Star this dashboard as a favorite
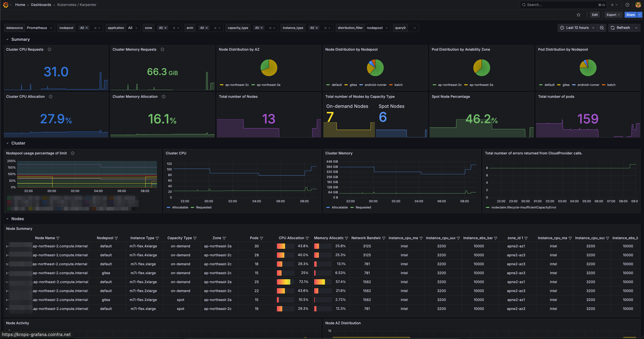The height and width of the screenshot is (339, 644). point(579,15)
